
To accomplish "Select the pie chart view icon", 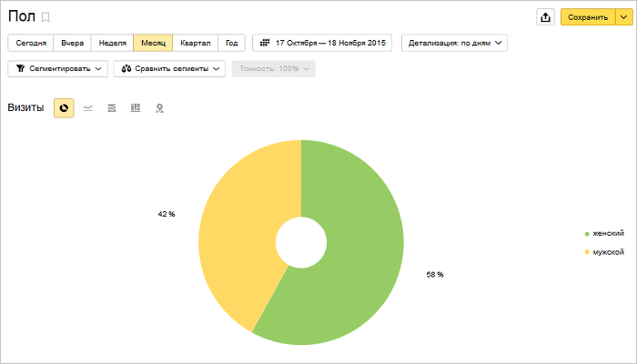I will (x=64, y=108).
